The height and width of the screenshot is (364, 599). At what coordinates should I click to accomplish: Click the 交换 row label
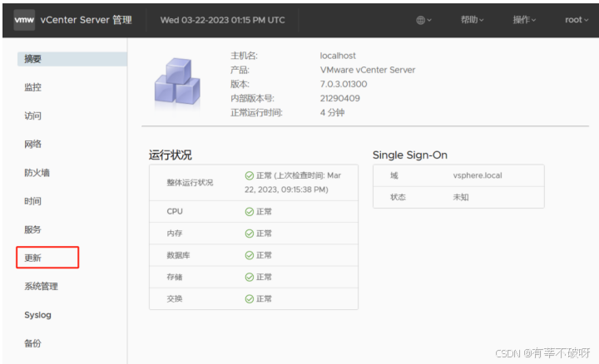(x=175, y=298)
